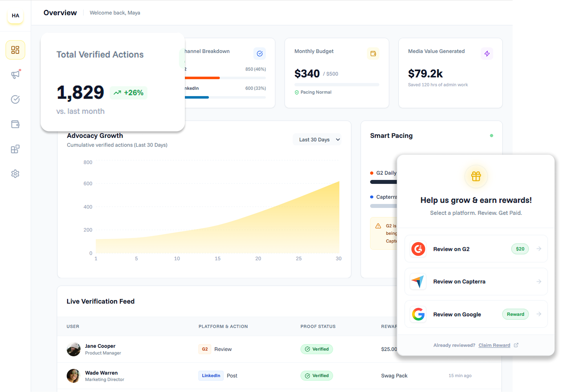Click Jane Cooper's avatar in feed
The width and height of the screenshot is (561, 392).
click(74, 349)
